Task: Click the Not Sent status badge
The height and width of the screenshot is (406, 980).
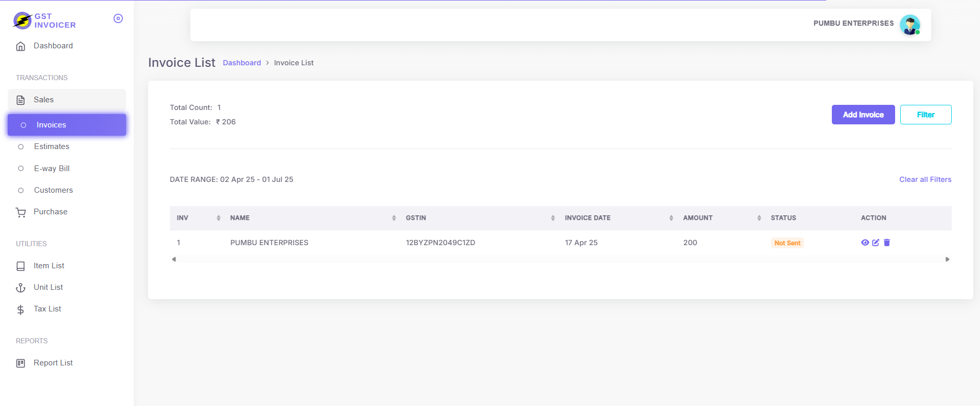Action: 787,243
